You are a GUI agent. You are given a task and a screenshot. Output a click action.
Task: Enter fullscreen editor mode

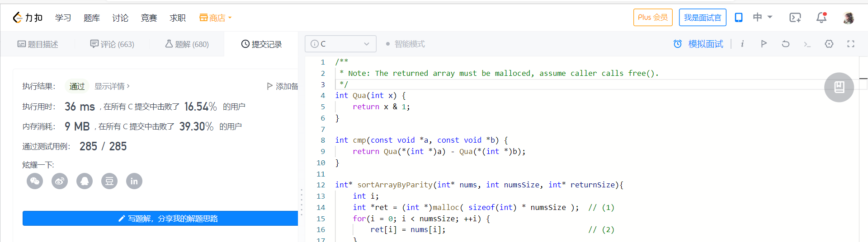[850, 44]
